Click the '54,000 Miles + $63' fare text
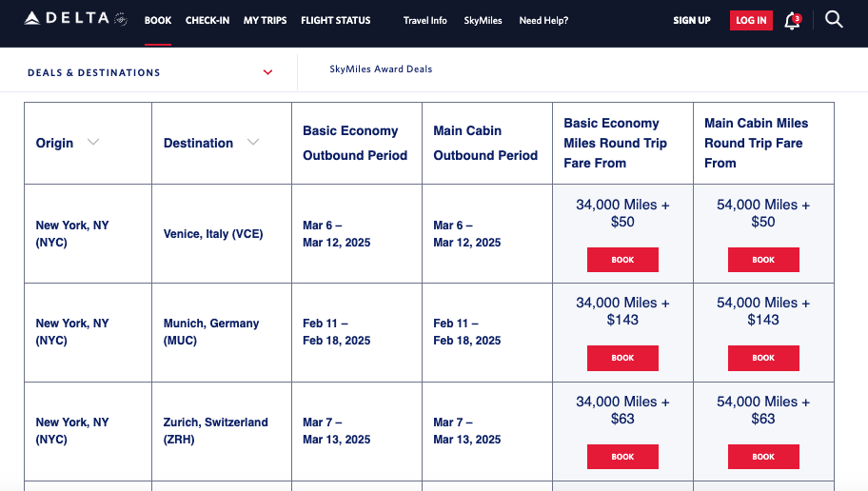The width and height of the screenshot is (868, 491). click(x=763, y=410)
